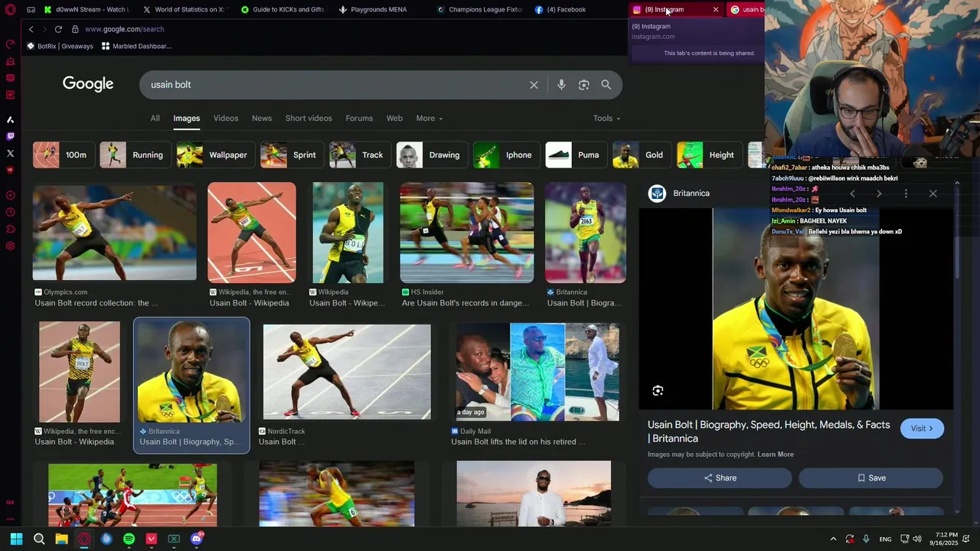Start voice search with the microphone icon

pos(561,85)
